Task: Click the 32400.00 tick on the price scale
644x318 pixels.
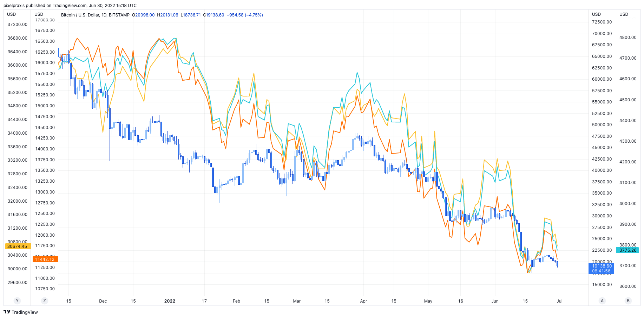Action: click(x=18, y=188)
